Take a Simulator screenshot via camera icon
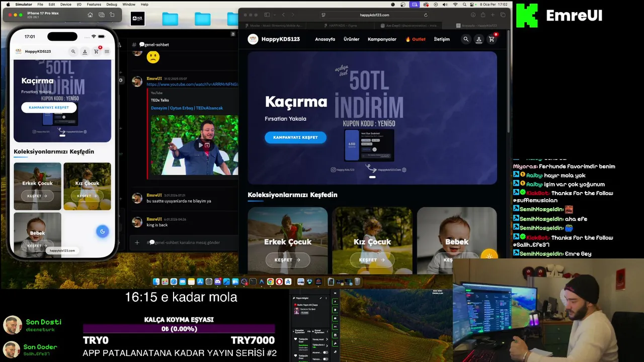Viewport: 644px width, 362px height. click(x=101, y=15)
